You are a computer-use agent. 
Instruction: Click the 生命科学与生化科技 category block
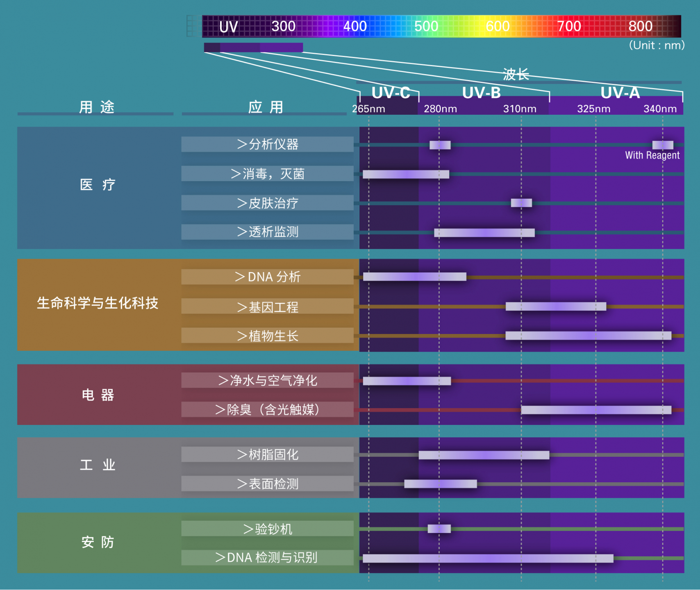click(98, 303)
